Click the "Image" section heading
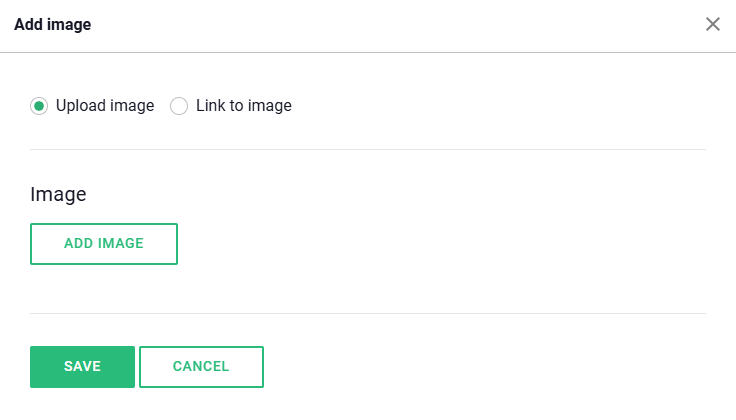The width and height of the screenshot is (736, 420). (x=58, y=194)
